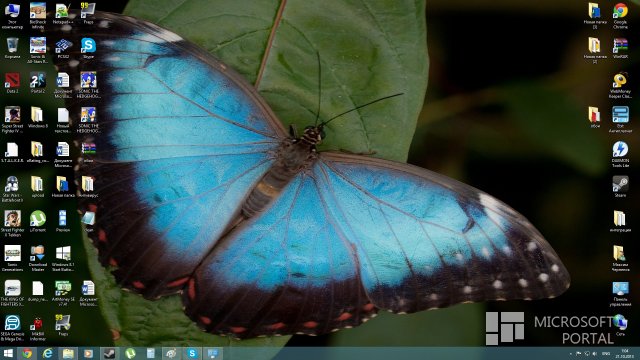
Task: Select the S.T.A.L.K.E.R. shortcut
Action: tap(12, 152)
